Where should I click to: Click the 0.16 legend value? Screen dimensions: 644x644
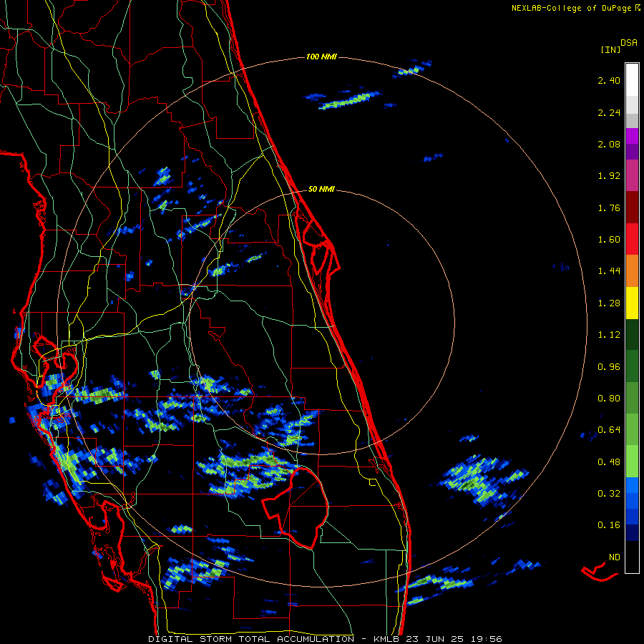tap(609, 525)
